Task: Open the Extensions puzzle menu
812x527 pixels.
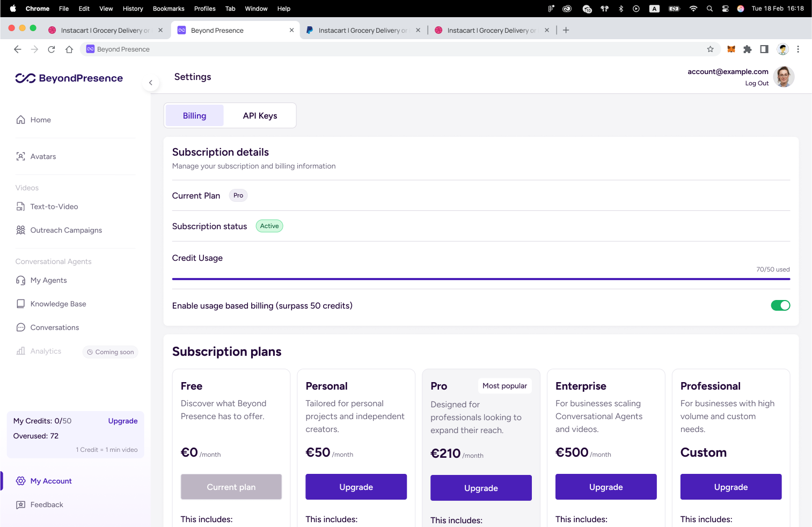Action: (748, 49)
